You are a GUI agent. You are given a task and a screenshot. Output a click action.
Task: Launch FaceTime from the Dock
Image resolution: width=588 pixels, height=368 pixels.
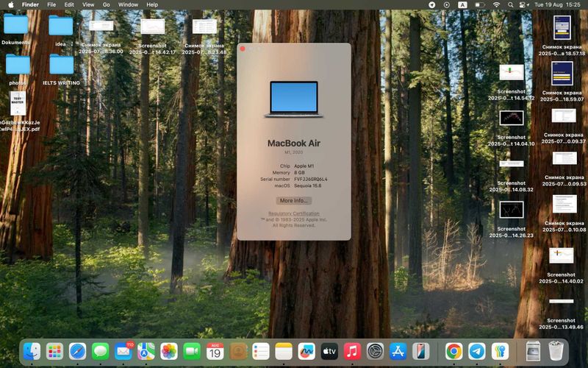(x=192, y=352)
